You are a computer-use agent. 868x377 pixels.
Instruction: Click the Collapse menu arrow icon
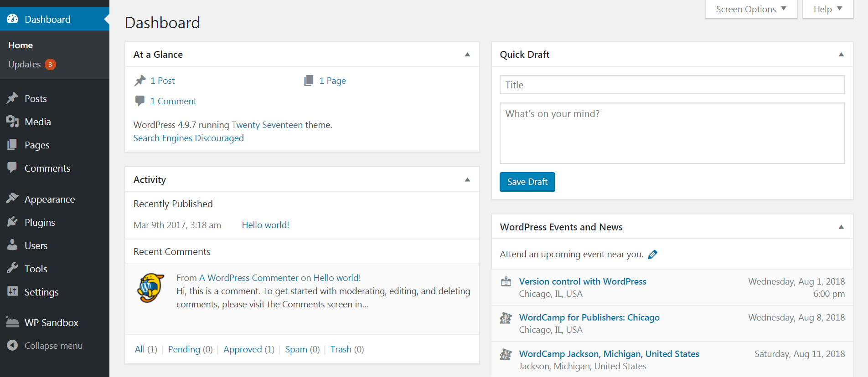[12, 346]
